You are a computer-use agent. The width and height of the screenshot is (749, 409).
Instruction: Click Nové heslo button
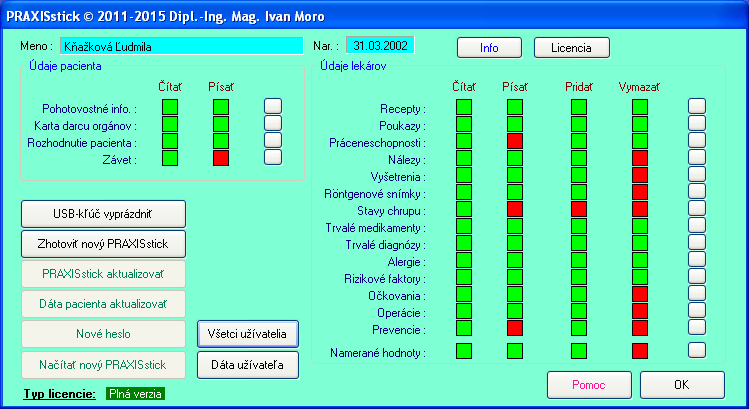tap(103, 334)
